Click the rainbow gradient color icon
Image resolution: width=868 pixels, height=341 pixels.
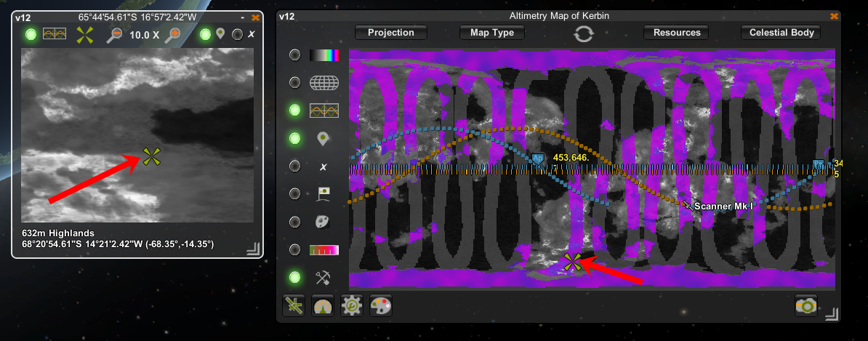(x=324, y=55)
